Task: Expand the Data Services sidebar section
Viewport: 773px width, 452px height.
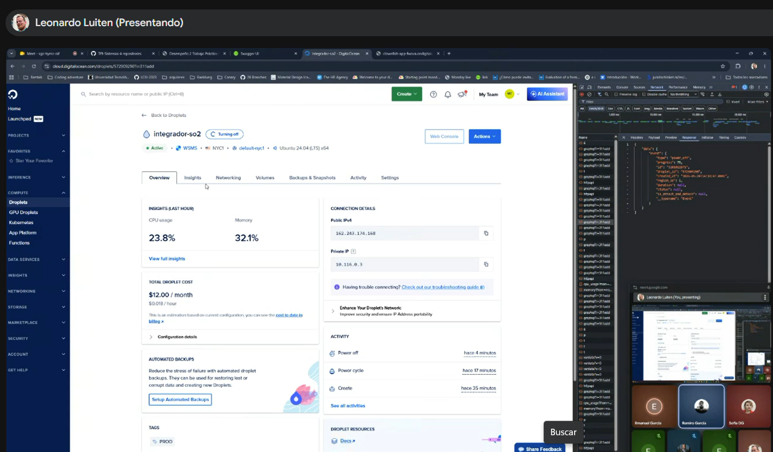Action: point(36,259)
